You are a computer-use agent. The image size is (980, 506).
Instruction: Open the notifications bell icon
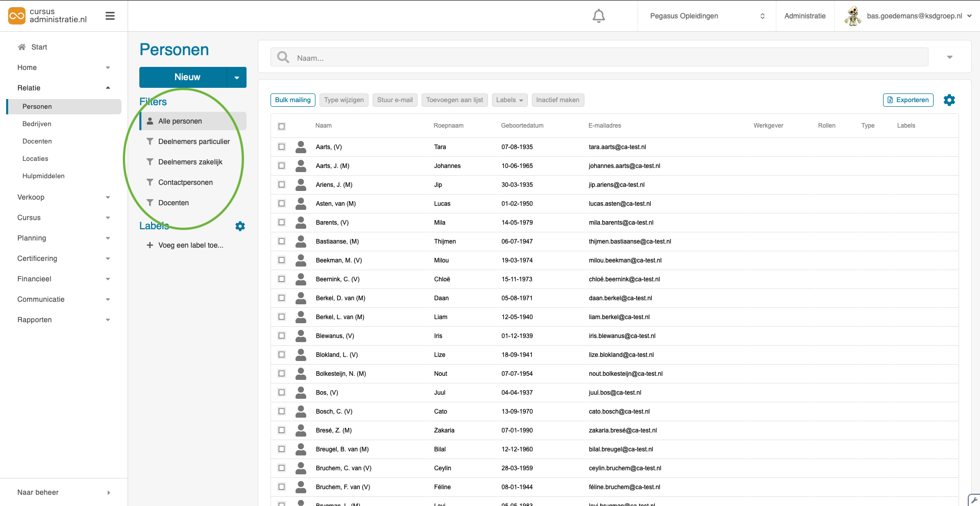[x=598, y=16]
